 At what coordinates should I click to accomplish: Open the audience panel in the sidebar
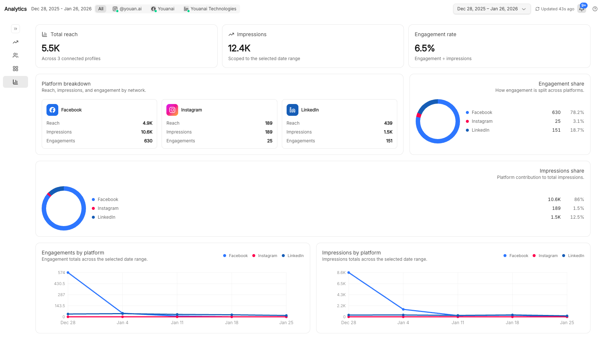coord(15,55)
